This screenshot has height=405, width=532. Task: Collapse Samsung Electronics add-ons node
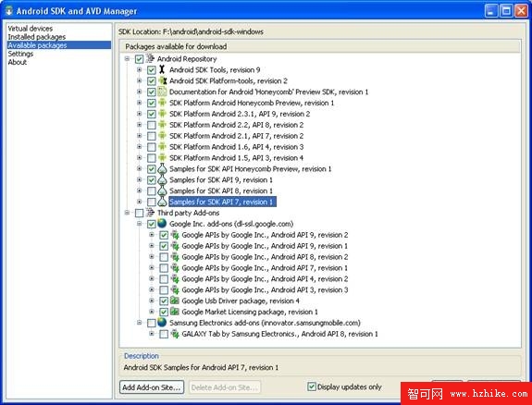(x=139, y=323)
